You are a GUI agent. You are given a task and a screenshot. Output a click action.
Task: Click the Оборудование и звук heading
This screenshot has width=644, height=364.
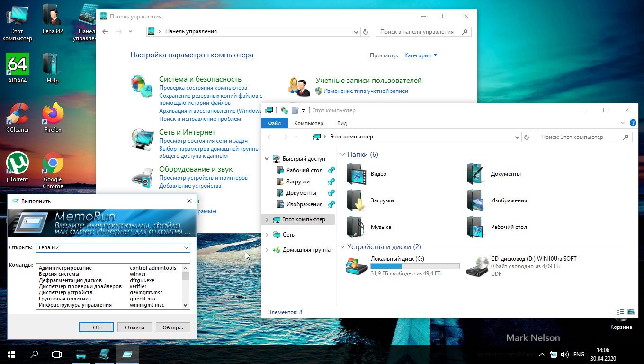pyautogui.click(x=196, y=169)
